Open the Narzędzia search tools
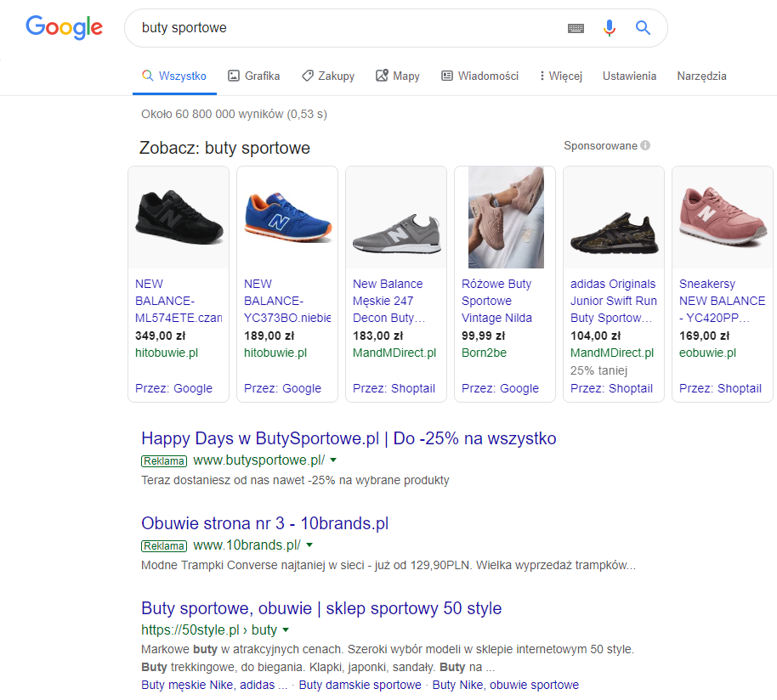This screenshot has width=777, height=700. point(701,76)
